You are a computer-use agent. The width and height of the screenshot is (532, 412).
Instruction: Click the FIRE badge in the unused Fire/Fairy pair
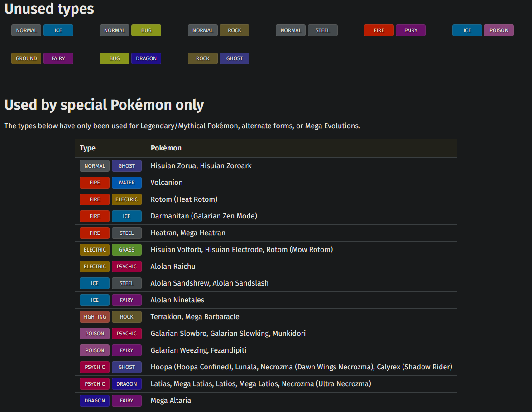[379, 30]
